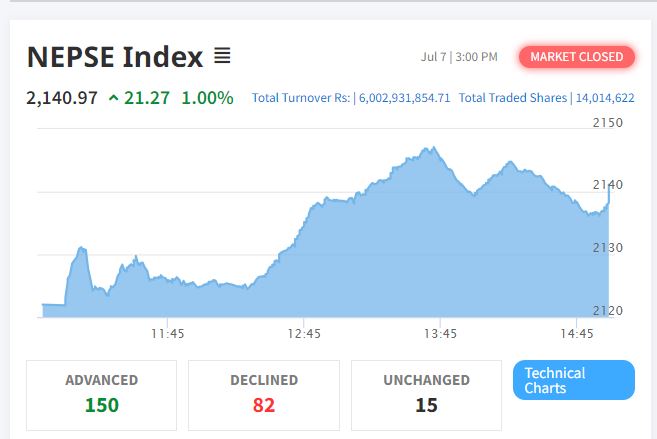Click the Jul 7 3:00 PM timestamp
The height and width of the screenshot is (439, 657).
(459, 57)
